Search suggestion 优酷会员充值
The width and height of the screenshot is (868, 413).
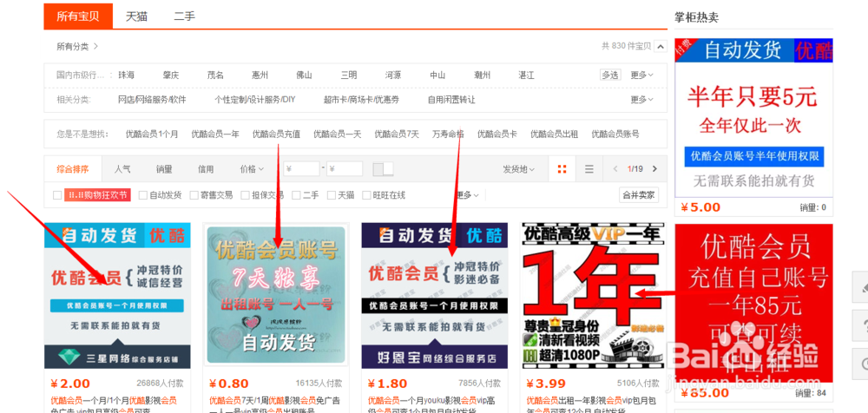[276, 134]
